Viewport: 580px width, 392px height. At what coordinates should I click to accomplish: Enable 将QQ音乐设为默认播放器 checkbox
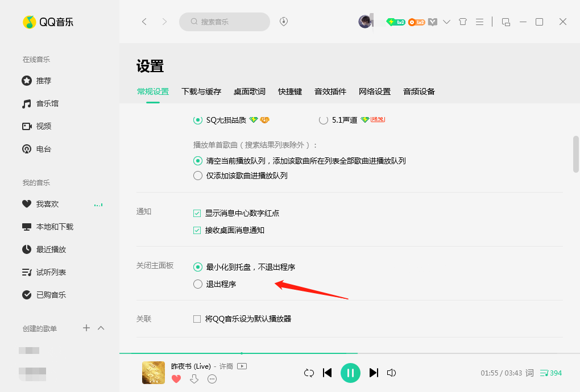tap(197, 319)
